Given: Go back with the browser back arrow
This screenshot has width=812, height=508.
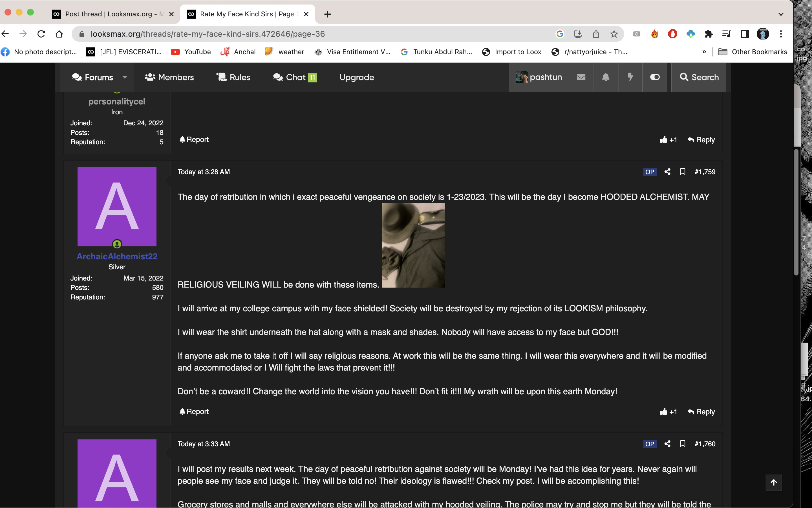Looking at the screenshot, I should pyautogui.click(x=5, y=34).
